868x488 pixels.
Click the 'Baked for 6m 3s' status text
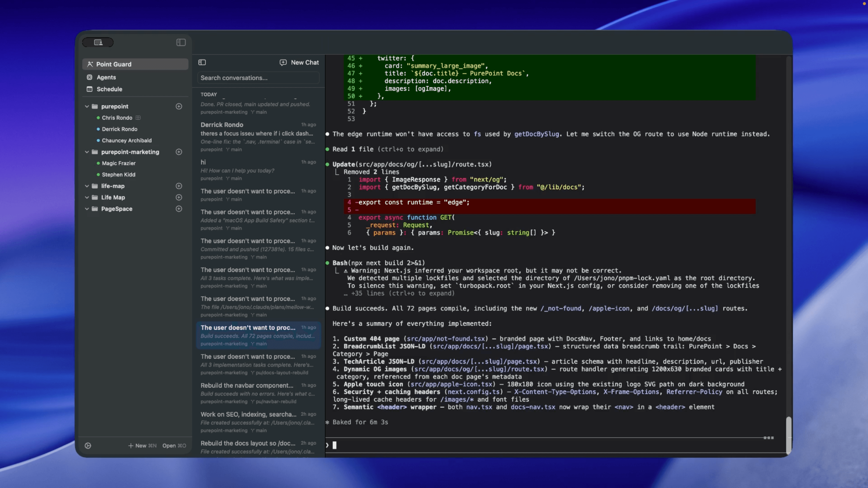pyautogui.click(x=360, y=422)
